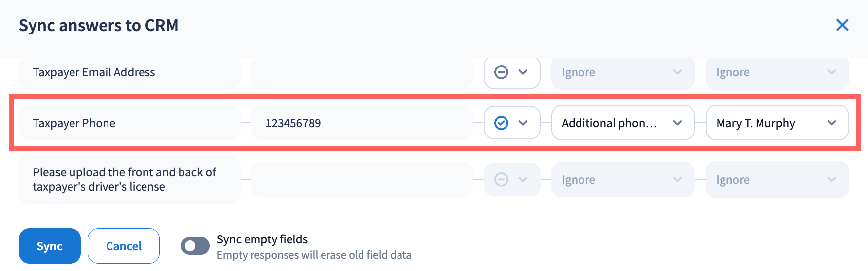The image size is (868, 271).
Task: Select the Taxpayer Phone question label
Action: pos(74,123)
